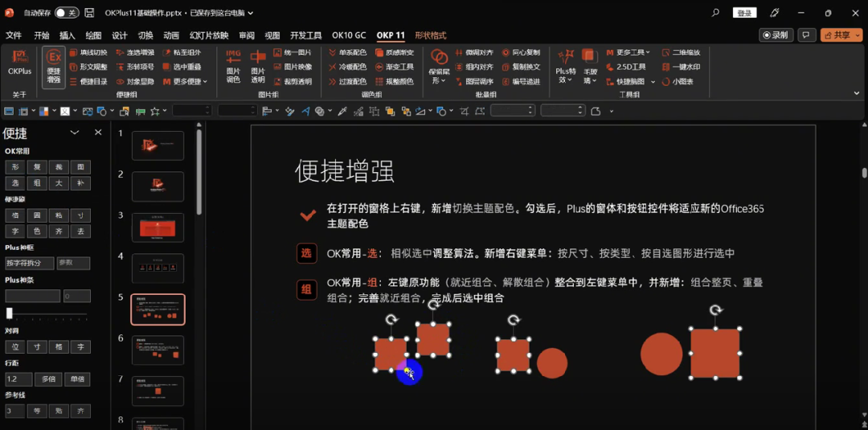
Task: Switch to the 形状格式 tab
Action: (431, 35)
